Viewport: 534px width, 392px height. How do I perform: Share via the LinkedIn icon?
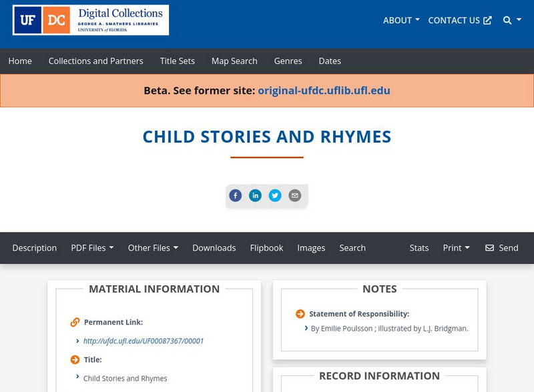click(x=256, y=195)
